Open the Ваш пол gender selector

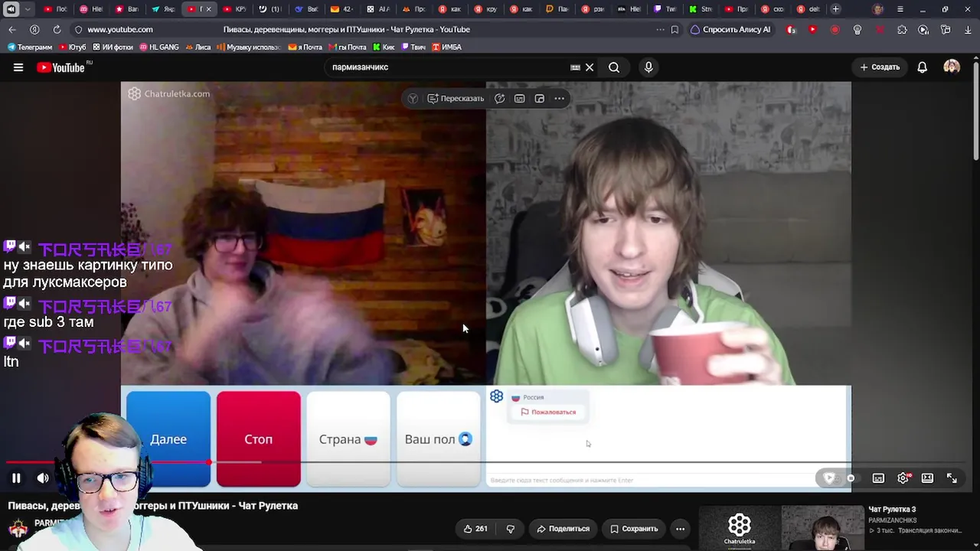point(439,439)
